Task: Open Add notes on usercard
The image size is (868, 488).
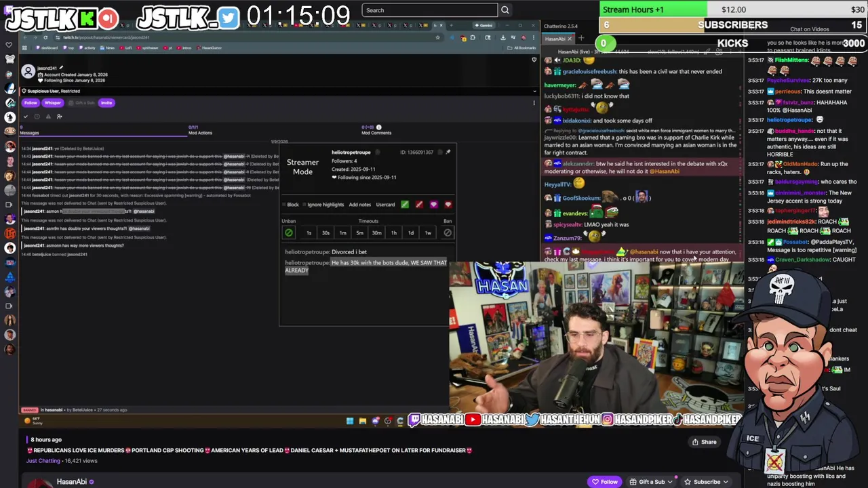Action: [x=359, y=205]
